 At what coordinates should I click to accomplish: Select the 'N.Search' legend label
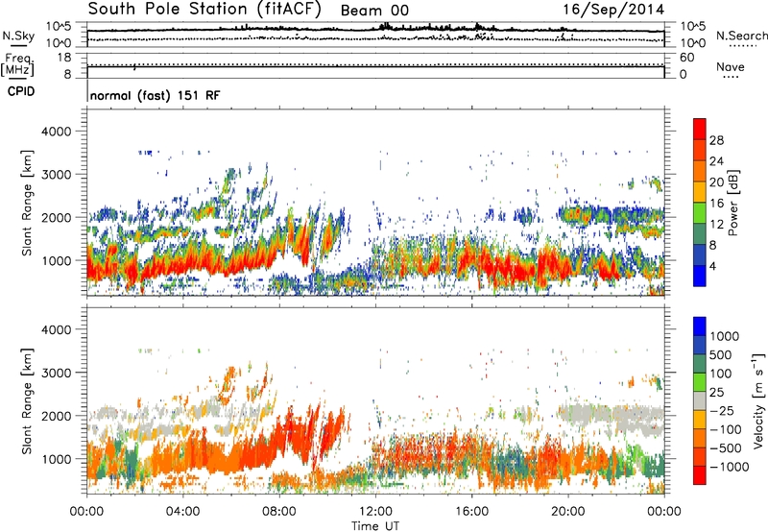(741, 36)
